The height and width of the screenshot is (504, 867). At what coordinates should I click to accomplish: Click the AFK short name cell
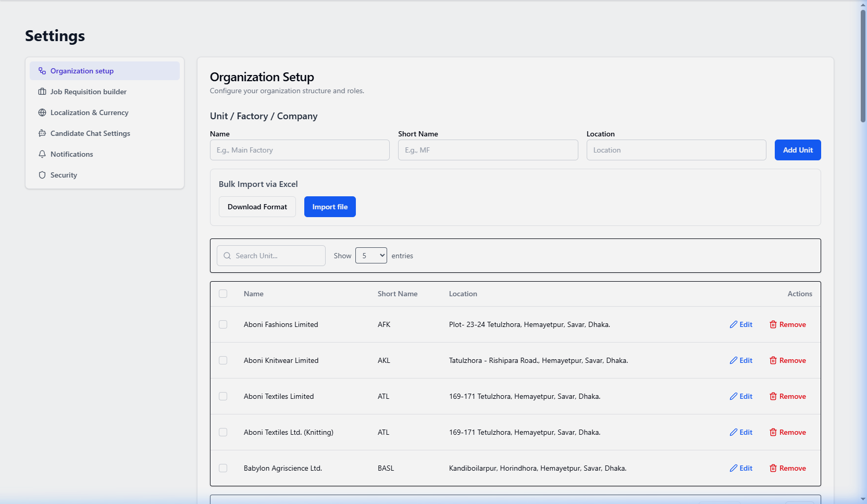coord(384,324)
